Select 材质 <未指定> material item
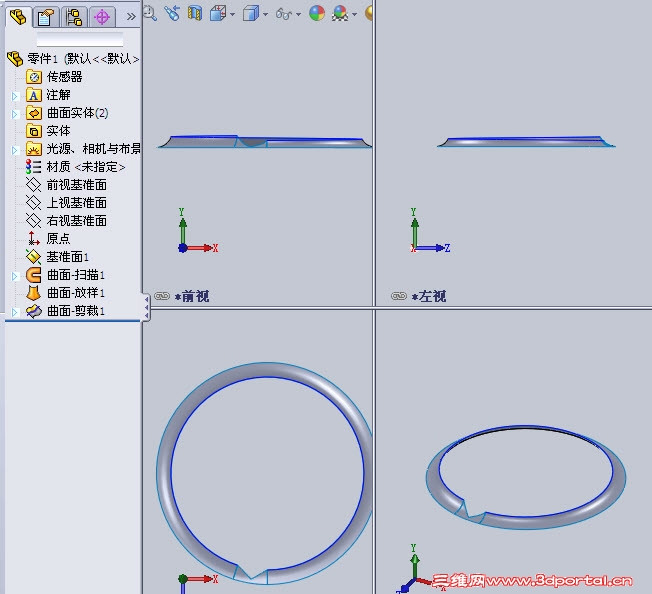Screen dimensions: 652x594 tap(86, 167)
